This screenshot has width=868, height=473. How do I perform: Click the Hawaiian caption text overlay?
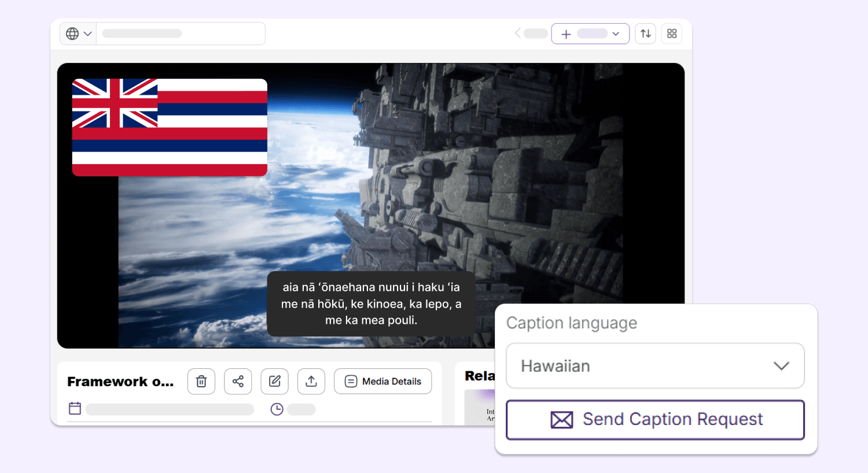371,304
